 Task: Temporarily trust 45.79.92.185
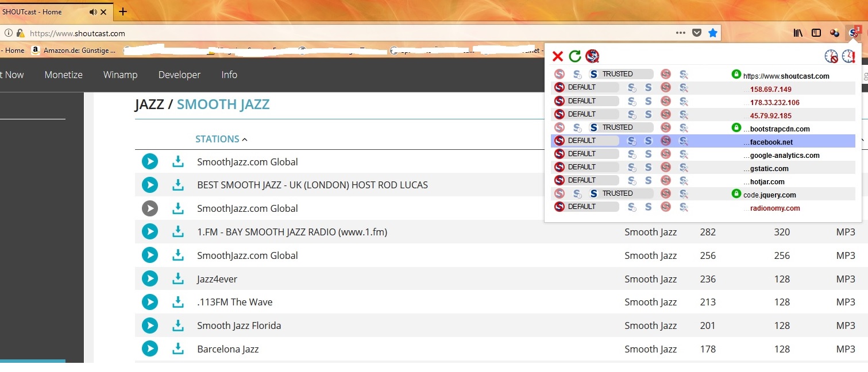coord(632,114)
